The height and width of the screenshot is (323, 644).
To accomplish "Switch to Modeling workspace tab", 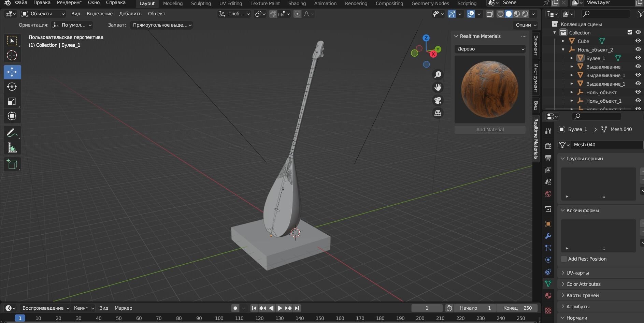I will click(173, 3).
